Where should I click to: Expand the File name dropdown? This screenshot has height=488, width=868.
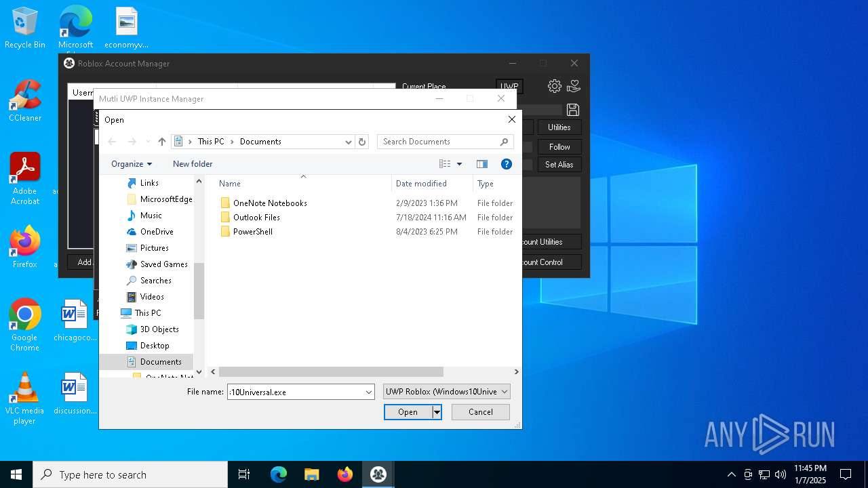tap(369, 392)
